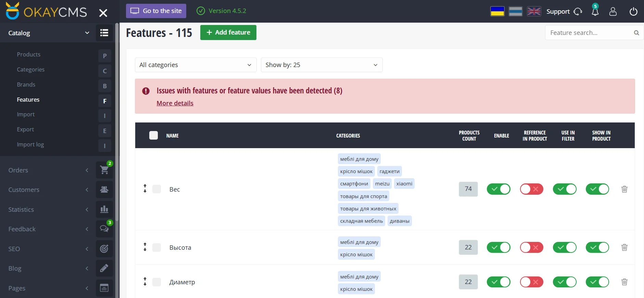Open the user profile icon

click(613, 12)
